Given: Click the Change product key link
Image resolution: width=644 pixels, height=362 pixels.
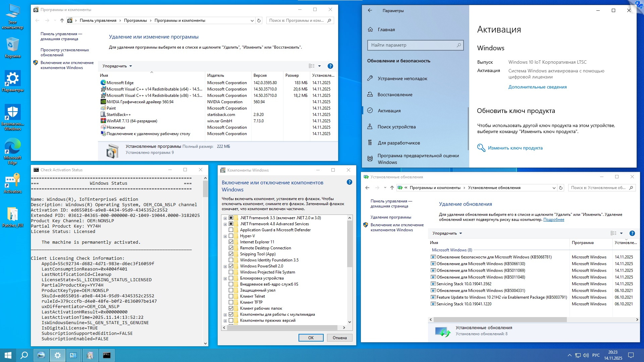Looking at the screenshot, I should (515, 148).
